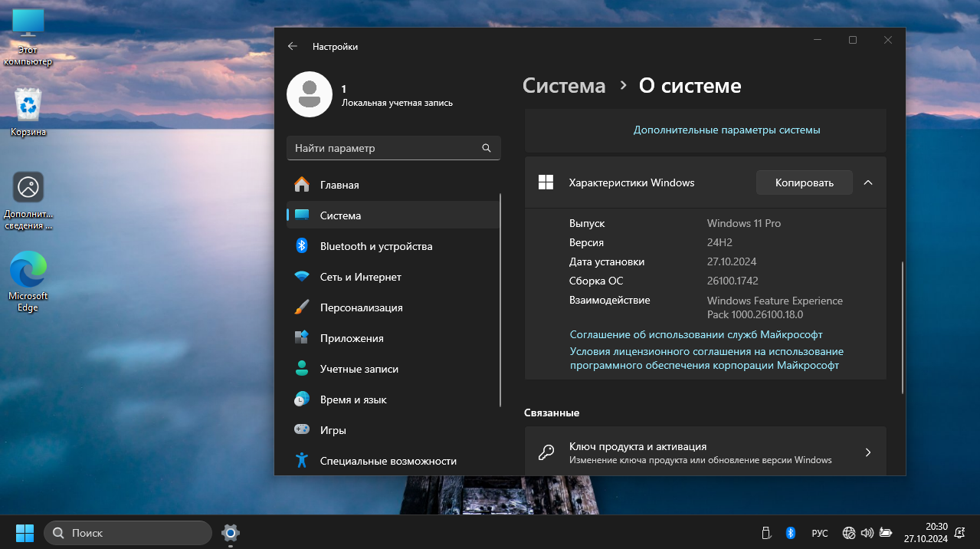Open Сеть и Интернет settings
This screenshot has height=549, width=980.
pyautogui.click(x=360, y=277)
